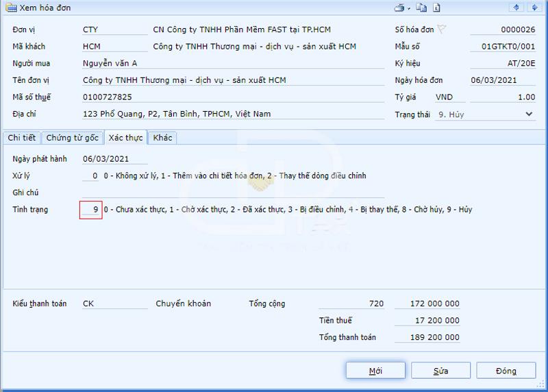The width and height of the screenshot is (548, 392).
Task: Click the Đóng button
Action: 506,371
